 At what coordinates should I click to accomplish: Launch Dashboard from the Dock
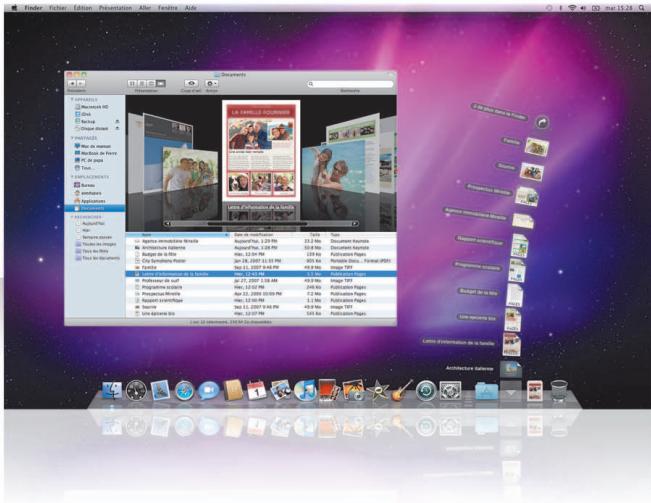coord(136,390)
